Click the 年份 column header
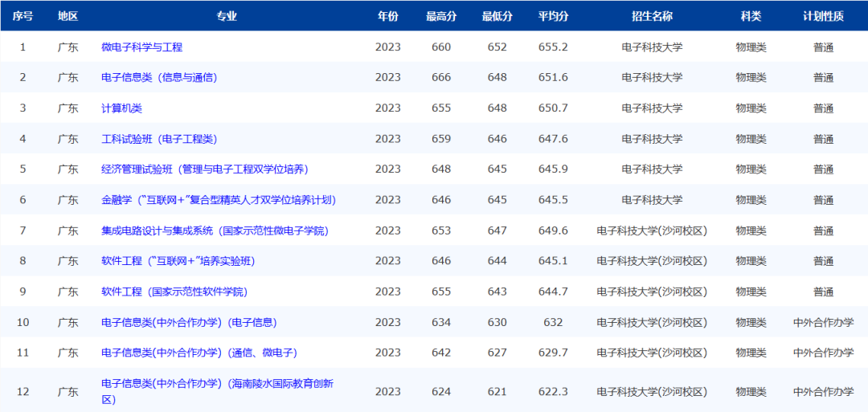 click(387, 16)
